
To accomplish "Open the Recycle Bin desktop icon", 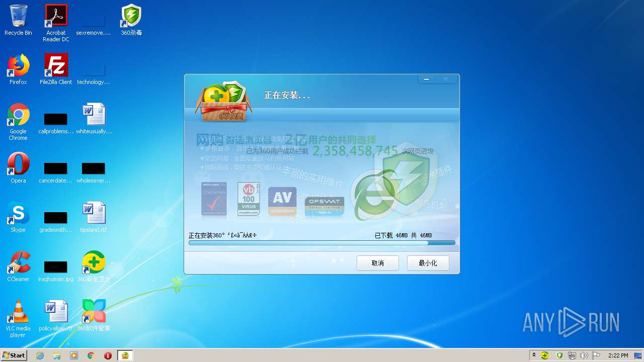I will pyautogui.click(x=18, y=20).
